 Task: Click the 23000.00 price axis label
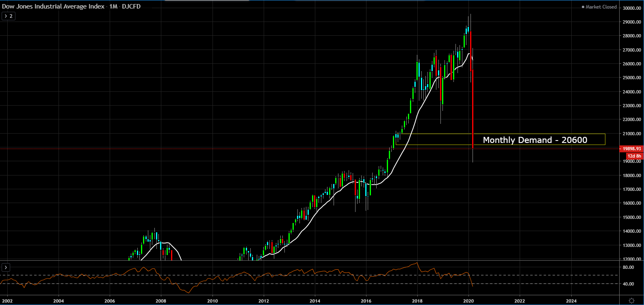632,106
